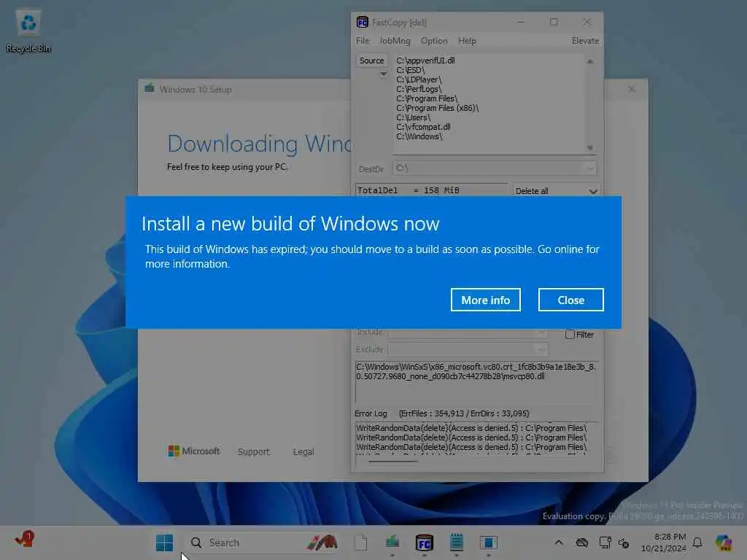The width and height of the screenshot is (747, 560).
Task: Open the Copilot preview icon
Action: click(723, 542)
